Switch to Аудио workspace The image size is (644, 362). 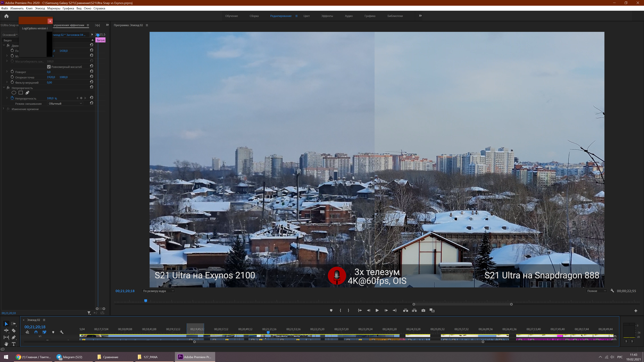tap(349, 16)
